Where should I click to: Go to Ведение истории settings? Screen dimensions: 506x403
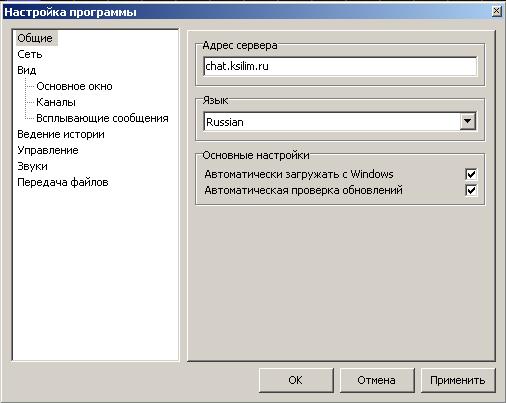(x=61, y=134)
